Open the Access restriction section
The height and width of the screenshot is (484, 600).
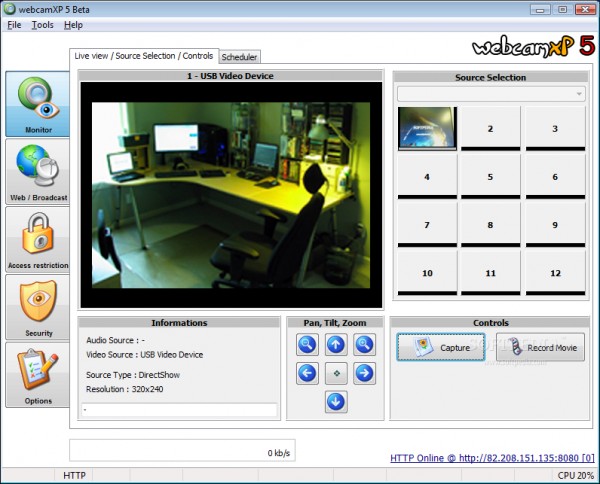tap(38, 240)
